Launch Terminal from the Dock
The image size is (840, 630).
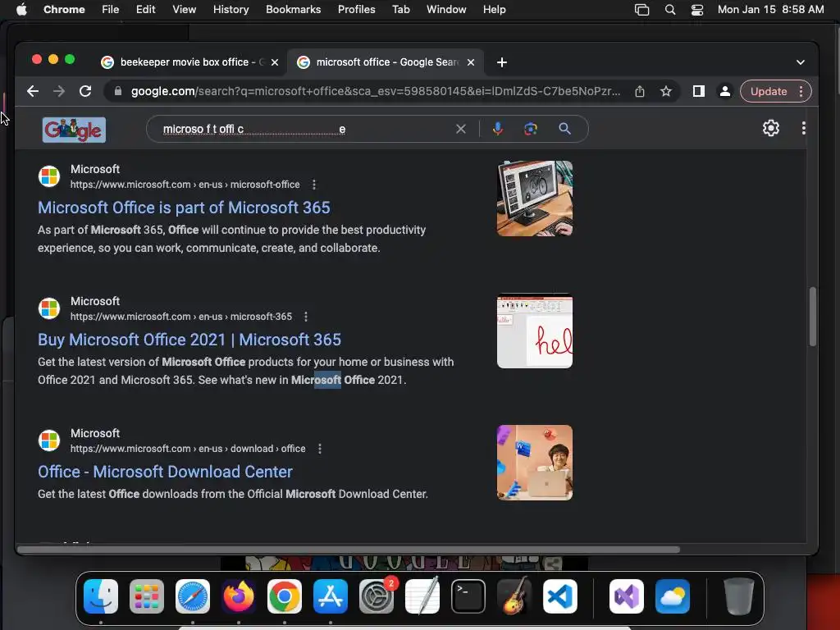click(468, 596)
